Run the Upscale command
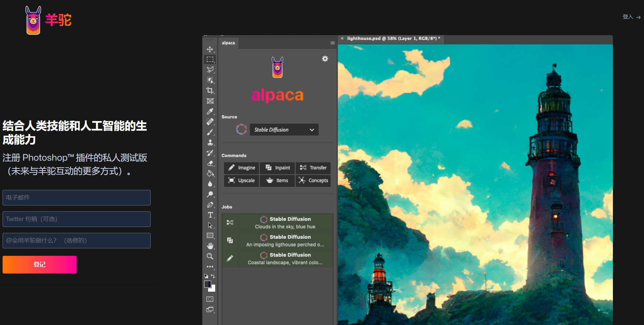Screen dimensions: 644x325 point(241,181)
